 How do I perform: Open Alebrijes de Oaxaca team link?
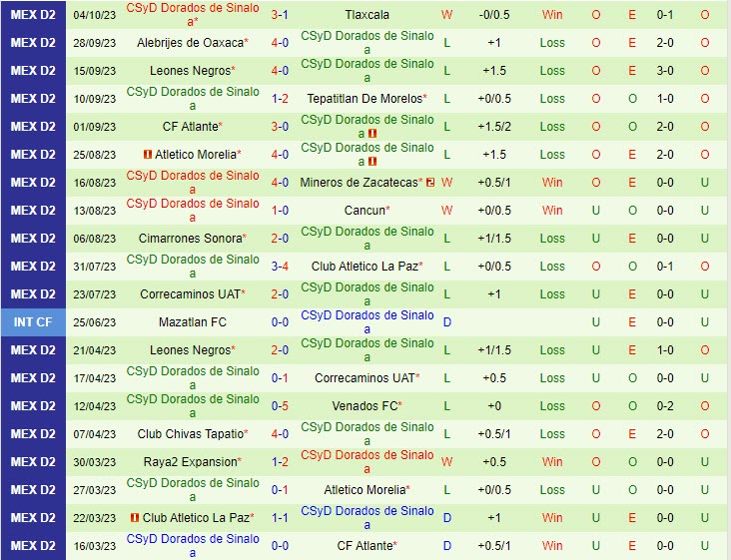pyautogui.click(x=190, y=43)
